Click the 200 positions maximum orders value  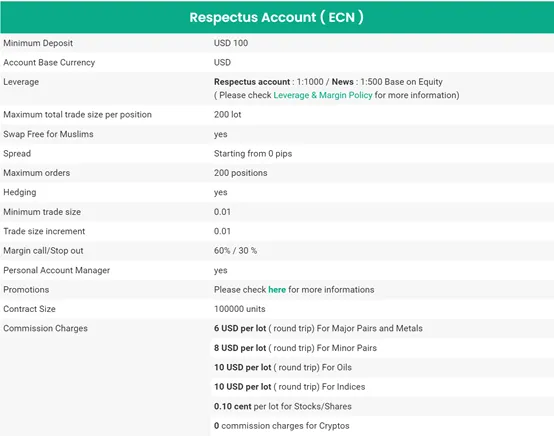(x=240, y=173)
